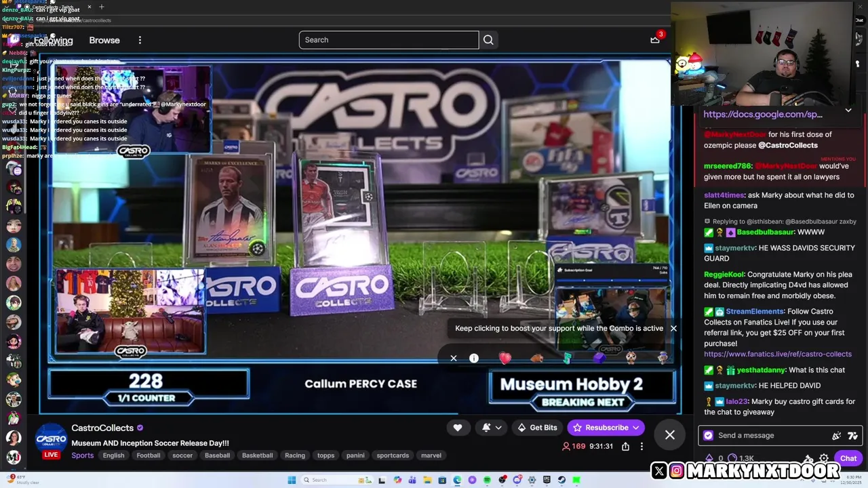Screen dimensions: 868x488
Task: Click the sportcards tag
Action: pyautogui.click(x=393, y=455)
